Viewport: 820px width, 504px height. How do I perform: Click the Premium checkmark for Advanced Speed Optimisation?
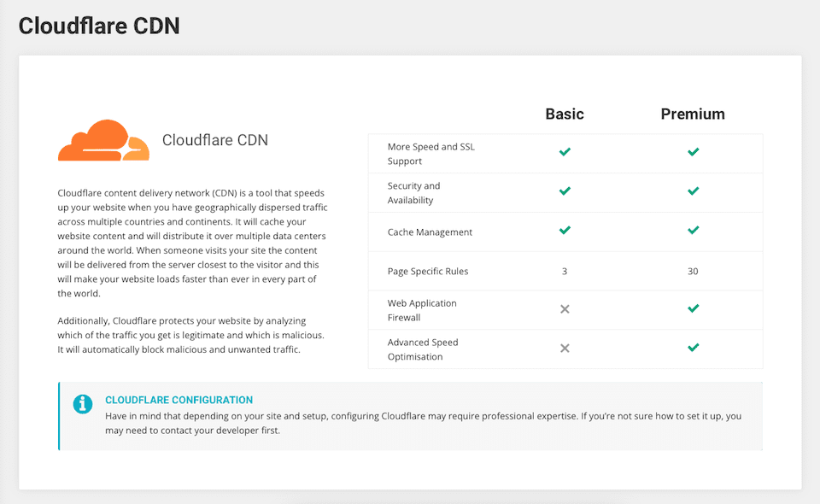pyautogui.click(x=693, y=347)
